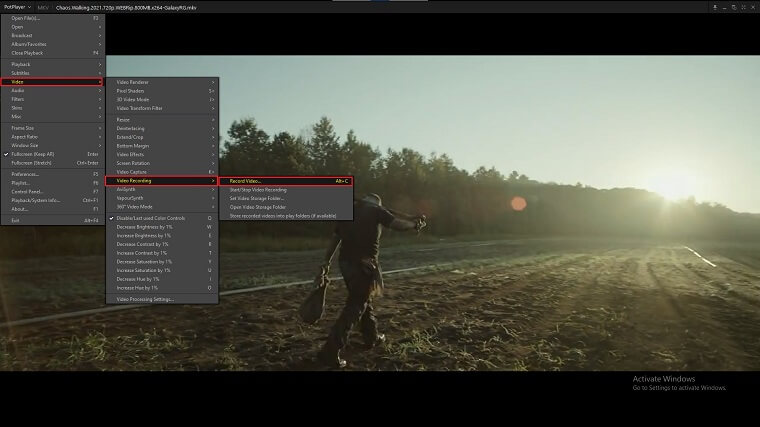Expand the Audio submenu
Image resolution: width=760 pixels, height=427 pixels.
[53, 90]
